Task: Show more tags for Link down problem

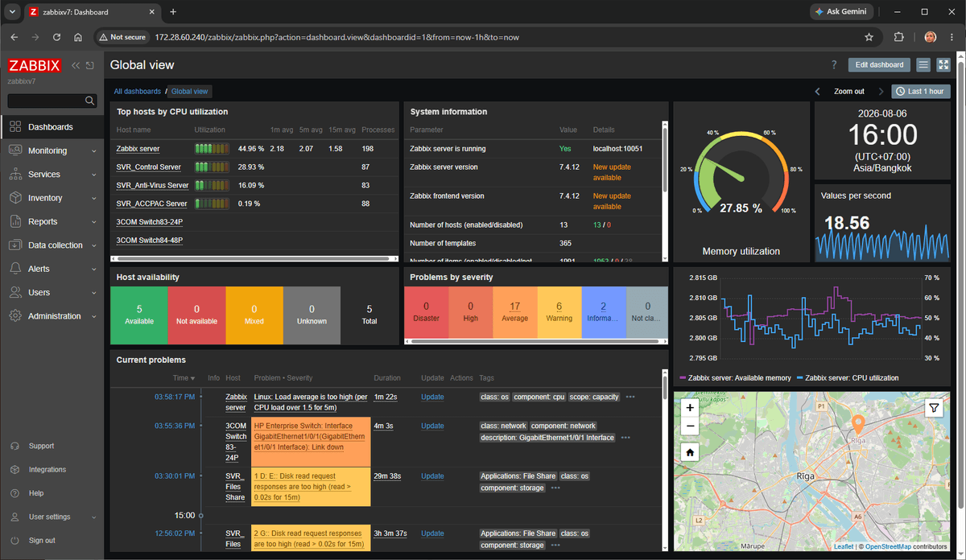Action: coord(625,438)
